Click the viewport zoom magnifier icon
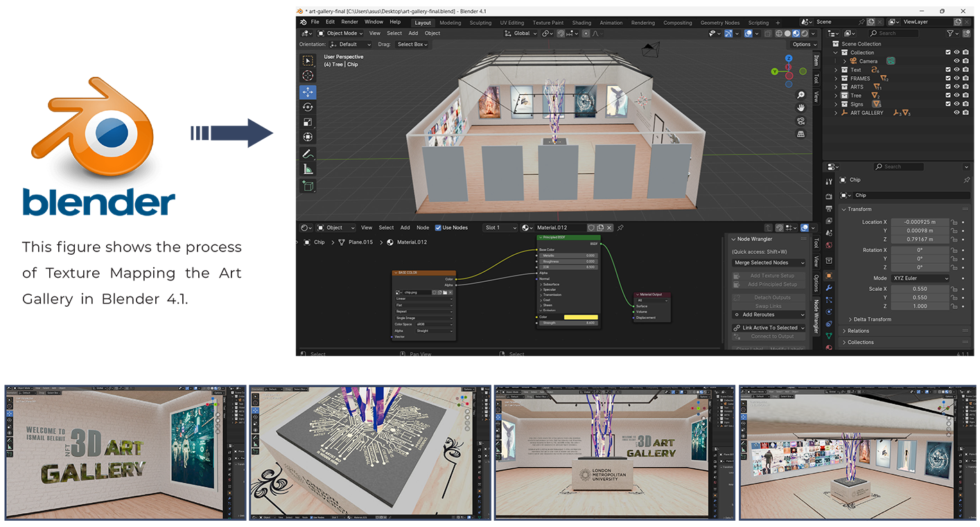 tap(801, 95)
